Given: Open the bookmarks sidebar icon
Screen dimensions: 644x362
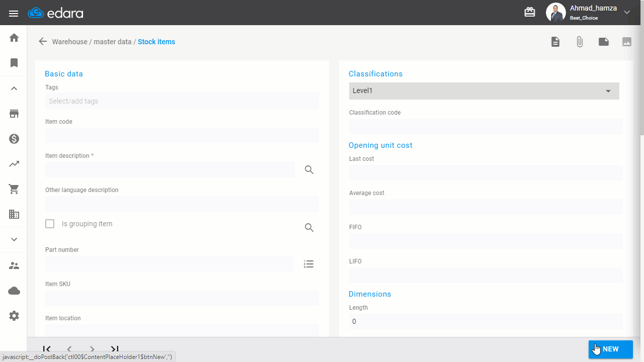Looking at the screenshot, I should tap(14, 63).
